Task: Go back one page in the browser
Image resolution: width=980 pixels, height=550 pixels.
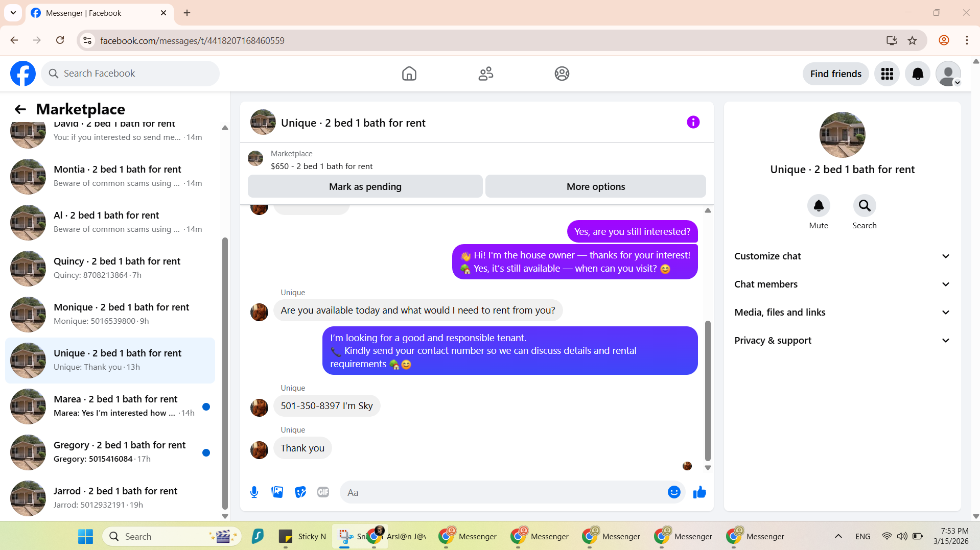Action: click(x=14, y=40)
